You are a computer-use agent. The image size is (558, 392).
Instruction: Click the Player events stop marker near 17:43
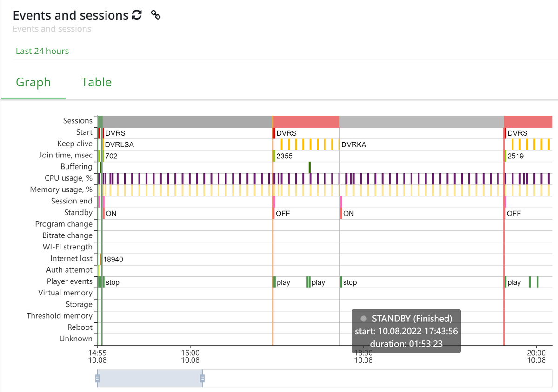click(341, 282)
